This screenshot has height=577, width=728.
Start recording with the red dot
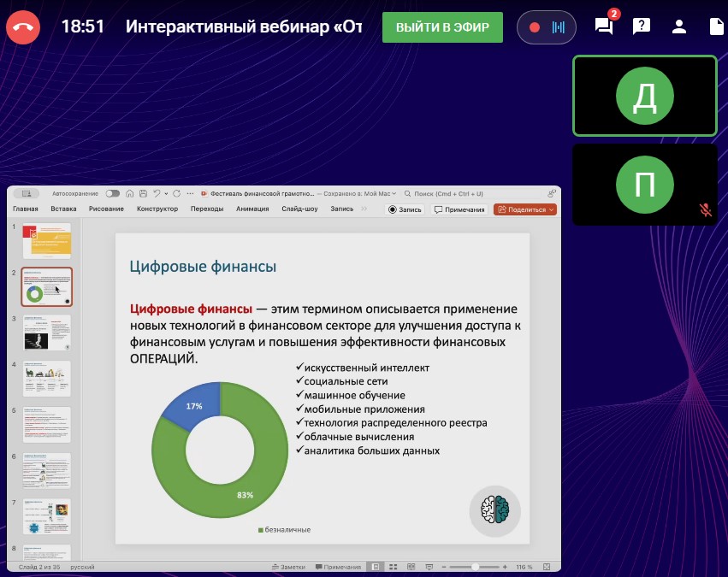[535, 27]
